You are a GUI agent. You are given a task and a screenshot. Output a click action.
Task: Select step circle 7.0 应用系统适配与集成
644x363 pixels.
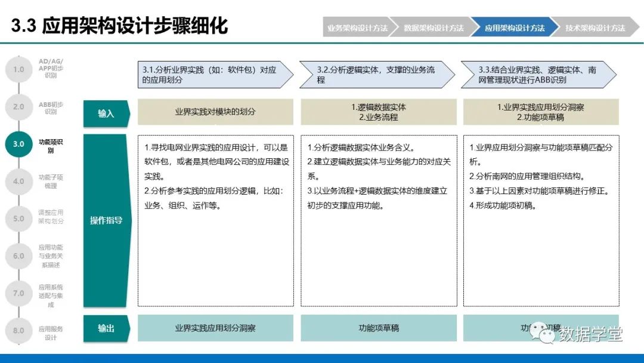tap(19, 293)
